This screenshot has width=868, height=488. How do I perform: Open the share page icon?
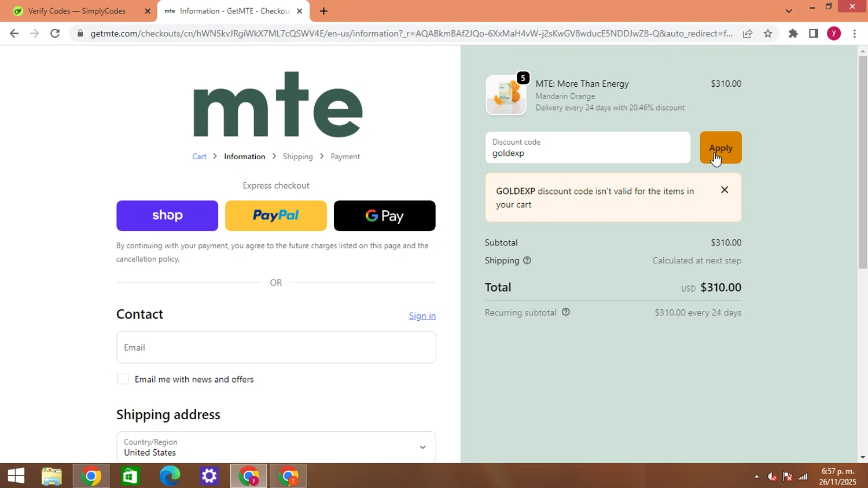tap(748, 34)
